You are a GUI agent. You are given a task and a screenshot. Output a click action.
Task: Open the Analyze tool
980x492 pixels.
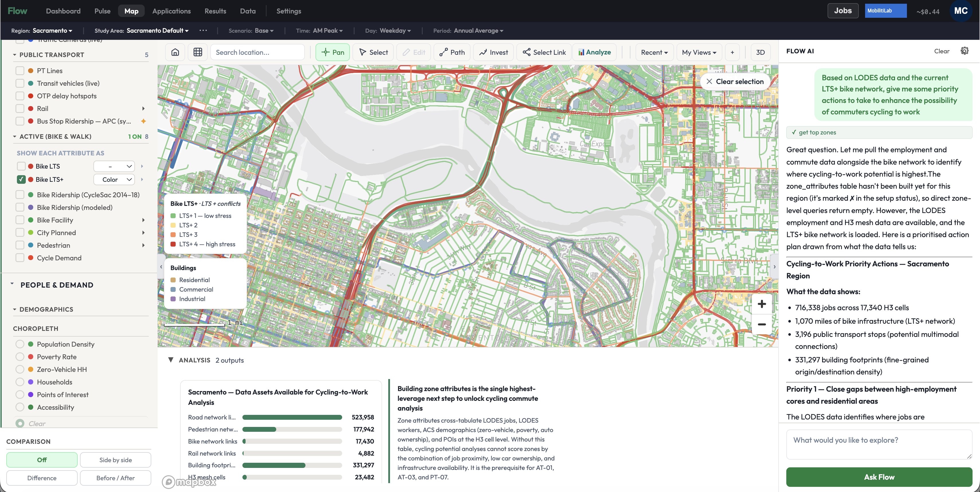tap(595, 52)
